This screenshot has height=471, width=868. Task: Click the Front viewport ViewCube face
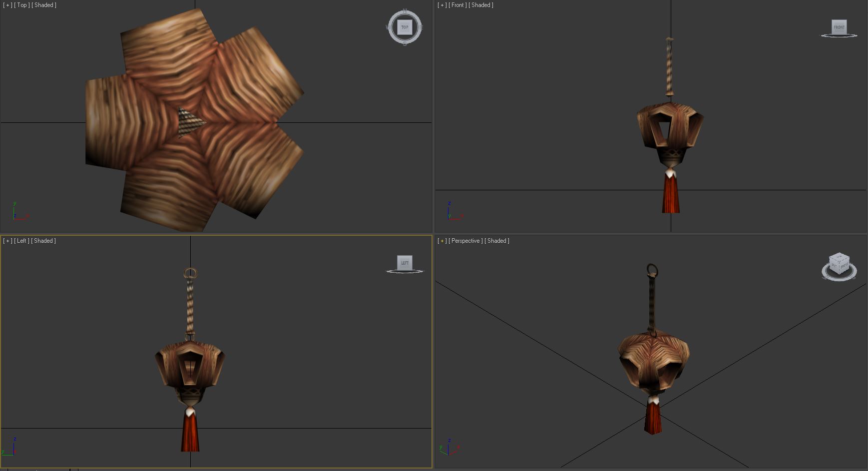[839, 27]
